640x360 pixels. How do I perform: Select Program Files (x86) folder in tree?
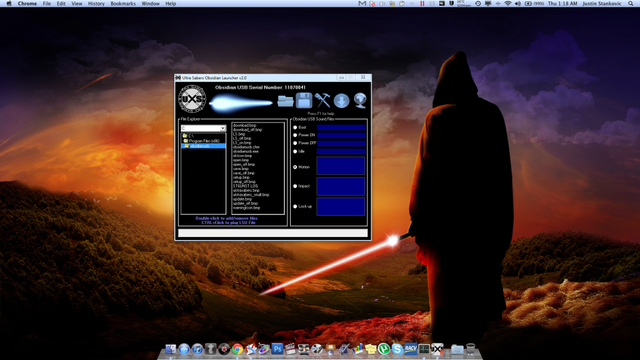point(204,141)
